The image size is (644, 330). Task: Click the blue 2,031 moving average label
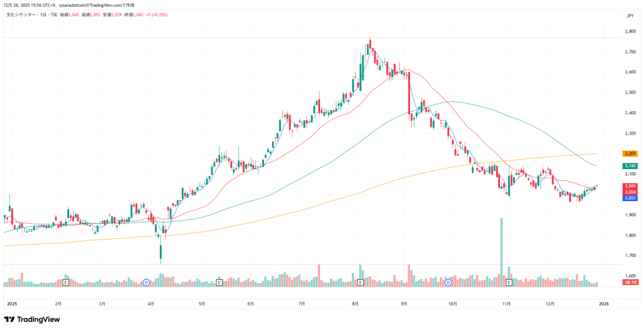[630, 198]
